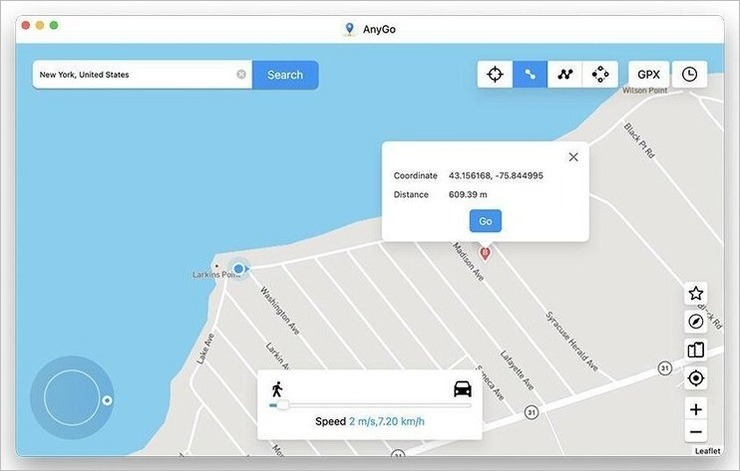Click the Madison Ave street label
The height and width of the screenshot is (471, 740).
468,262
